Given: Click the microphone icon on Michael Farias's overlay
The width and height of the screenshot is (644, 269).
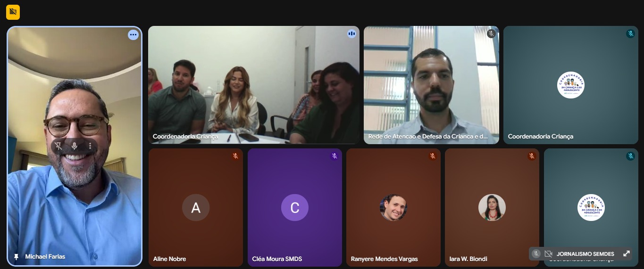Looking at the screenshot, I should click(x=75, y=146).
